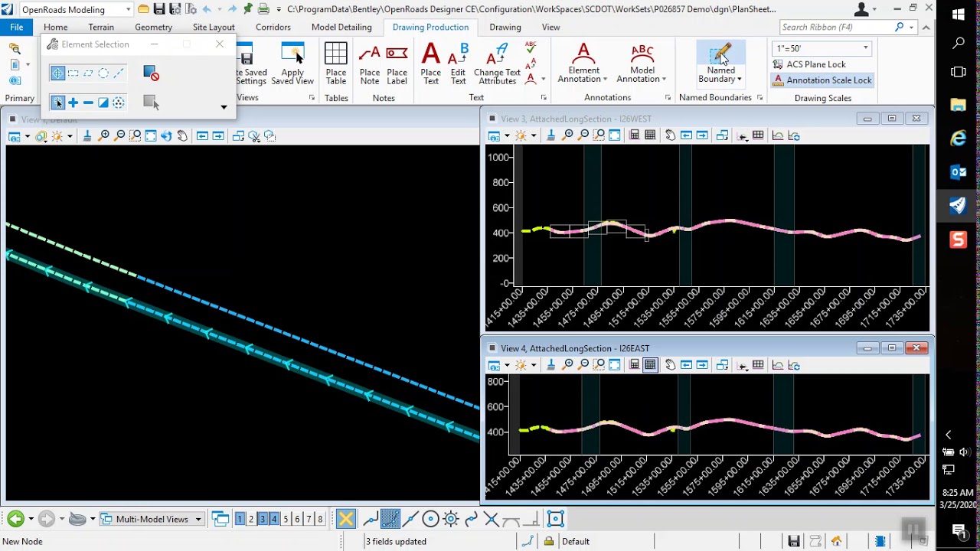The height and width of the screenshot is (551, 980).
Task: Toggle view 2 button in view groups
Action: tap(251, 519)
